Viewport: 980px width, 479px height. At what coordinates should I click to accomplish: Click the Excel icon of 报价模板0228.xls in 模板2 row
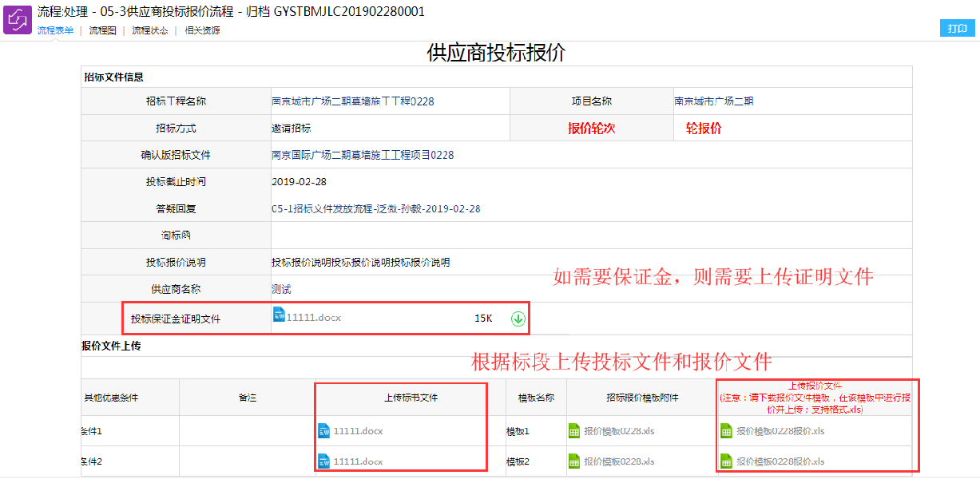(x=574, y=461)
